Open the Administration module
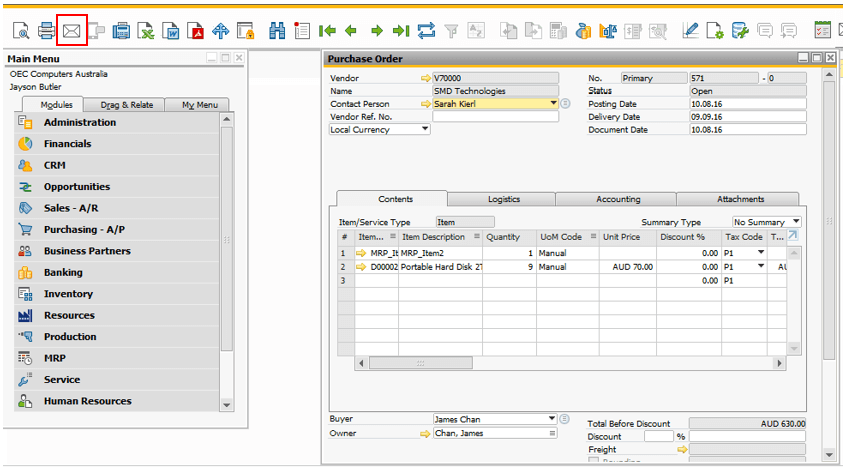Screen dimensions: 844x467 pos(117,123)
